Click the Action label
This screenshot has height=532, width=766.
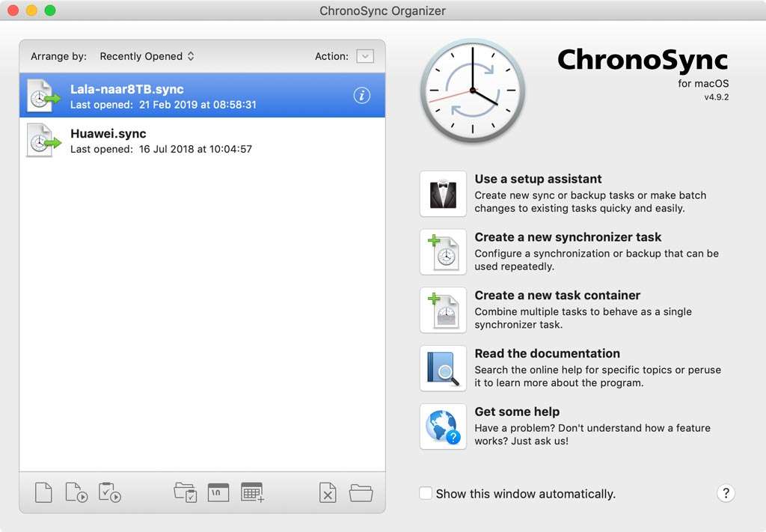331,56
